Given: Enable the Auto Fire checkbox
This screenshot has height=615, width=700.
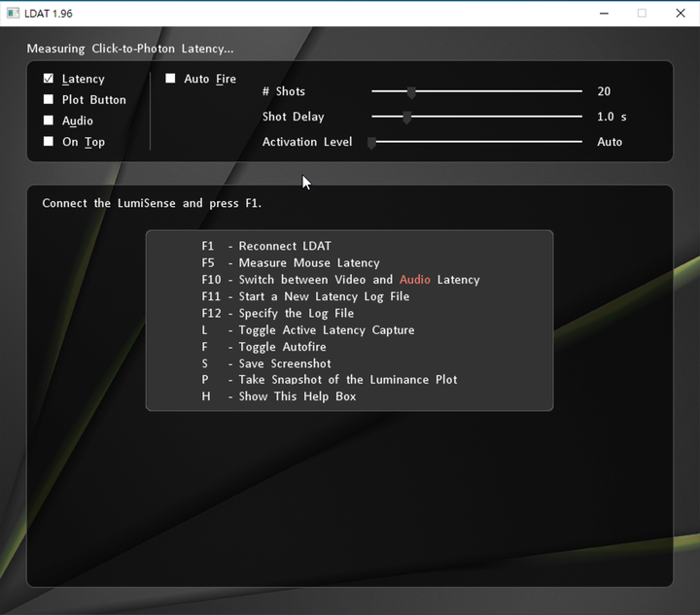Looking at the screenshot, I should (x=170, y=79).
